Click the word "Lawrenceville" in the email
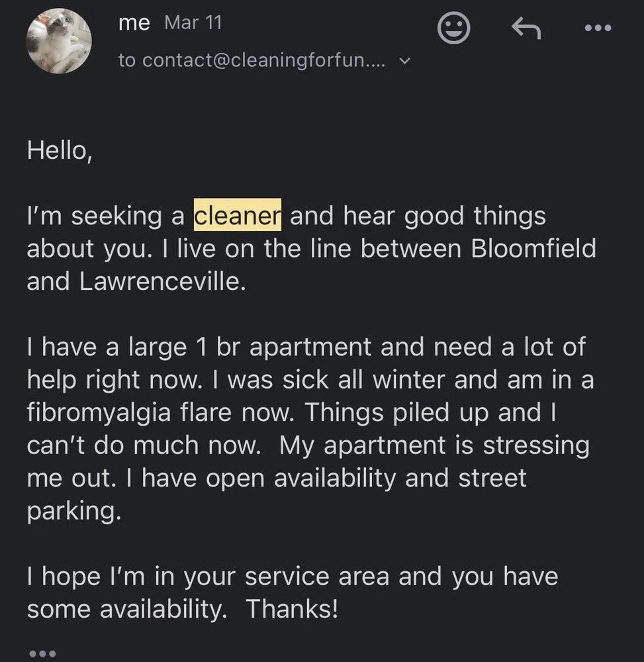The image size is (644, 662). pos(162,281)
